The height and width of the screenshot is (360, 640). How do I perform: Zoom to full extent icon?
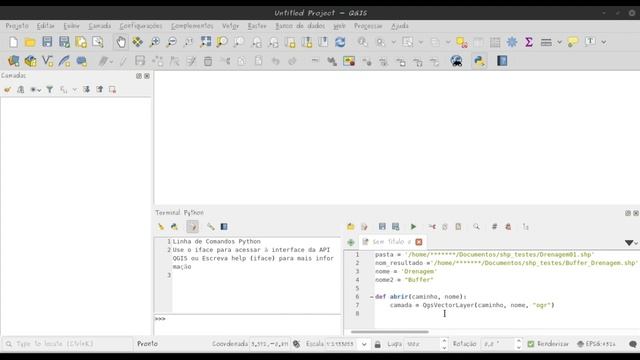pyautogui.click(x=206, y=42)
